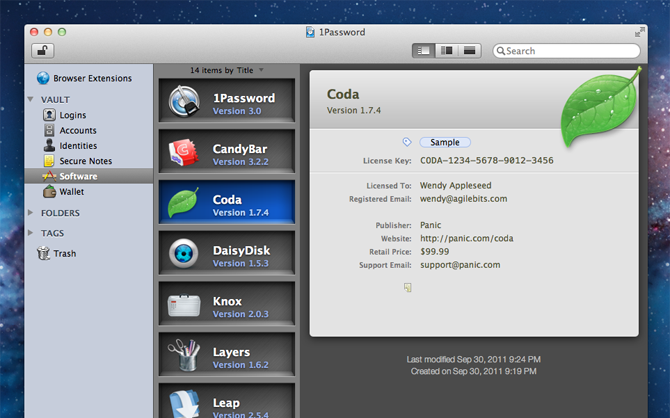Open Secure Notes category
670x418 pixels.
click(88, 161)
